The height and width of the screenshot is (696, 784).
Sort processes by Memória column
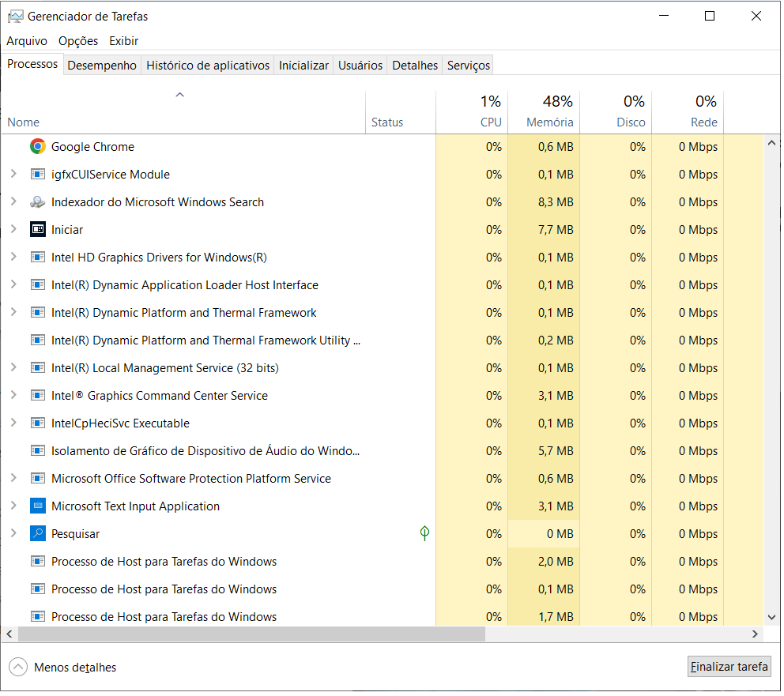(544, 113)
